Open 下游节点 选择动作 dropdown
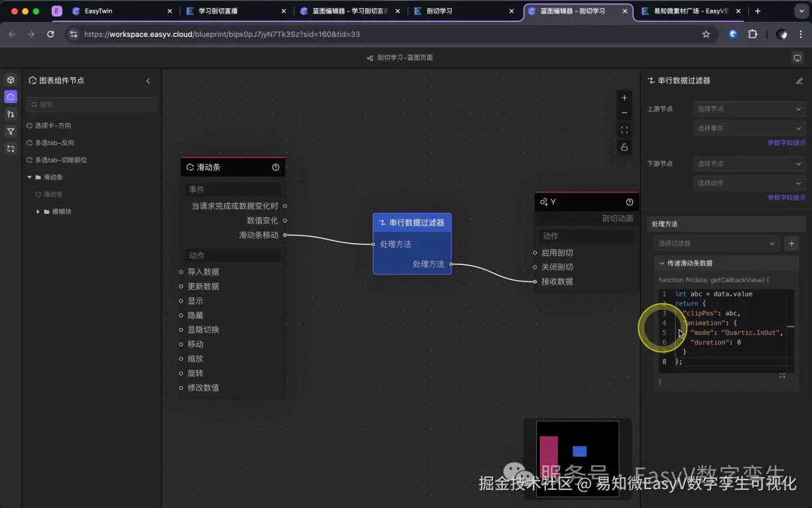Viewport: 812px width, 508px height. click(x=749, y=183)
